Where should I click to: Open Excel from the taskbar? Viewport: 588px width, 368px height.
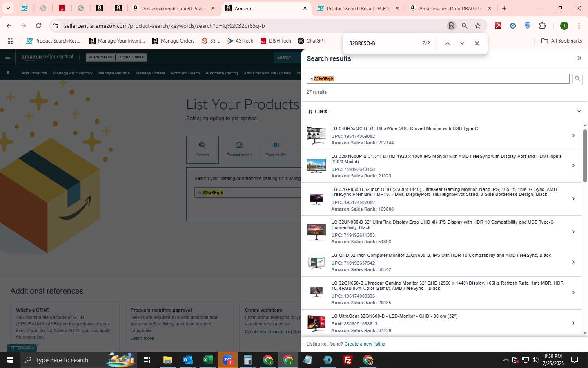pyautogui.click(x=207, y=360)
